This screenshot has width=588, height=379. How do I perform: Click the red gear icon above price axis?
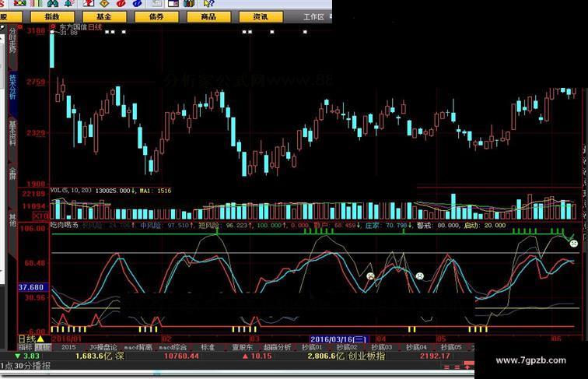tap(20, 26)
